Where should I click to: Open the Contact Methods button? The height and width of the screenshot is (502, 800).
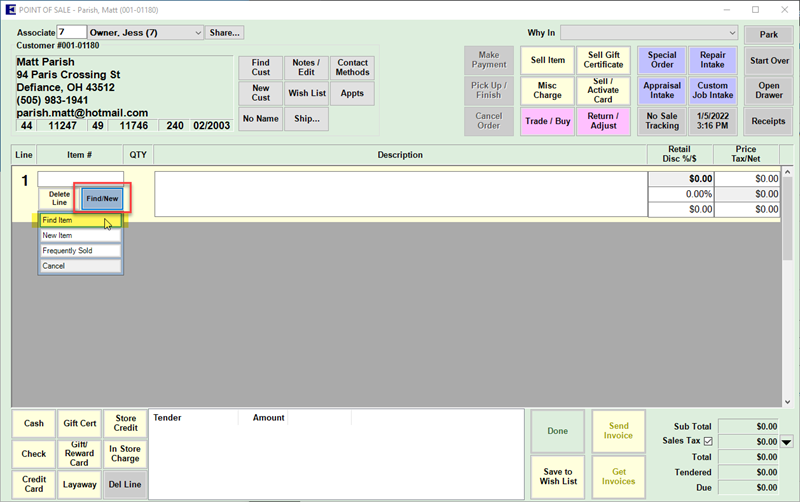[x=352, y=67]
